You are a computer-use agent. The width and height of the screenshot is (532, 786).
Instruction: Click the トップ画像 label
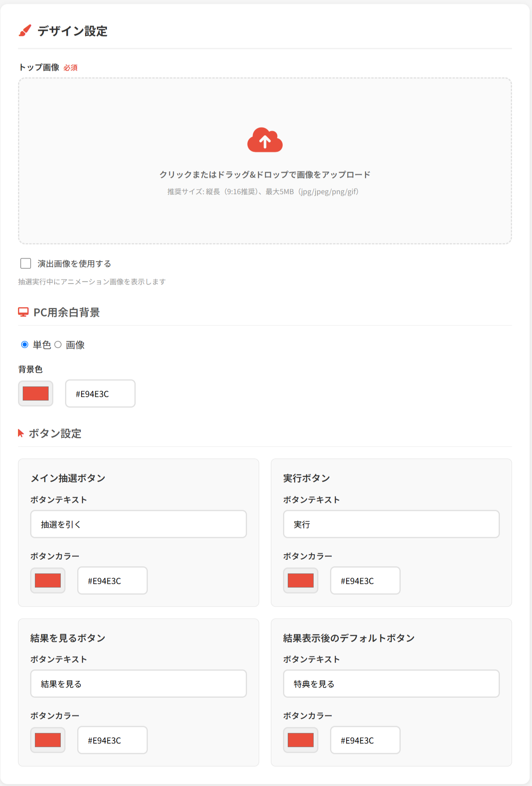(39, 67)
